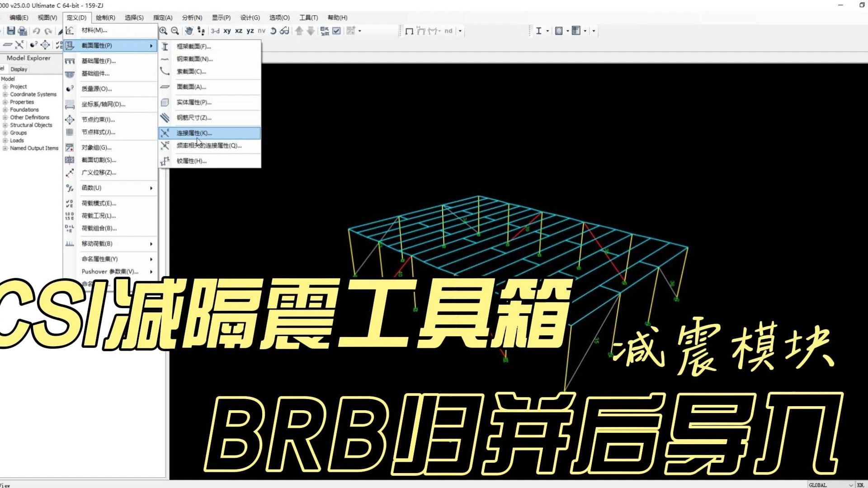This screenshot has width=868, height=488.
Task: Open the 编辑(E) menu
Action: (x=19, y=18)
